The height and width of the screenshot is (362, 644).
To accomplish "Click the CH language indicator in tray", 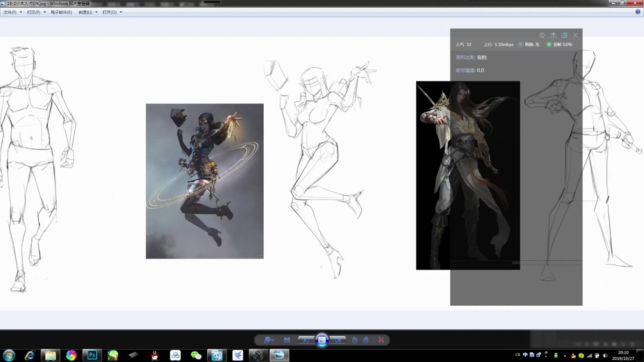I will [518, 355].
